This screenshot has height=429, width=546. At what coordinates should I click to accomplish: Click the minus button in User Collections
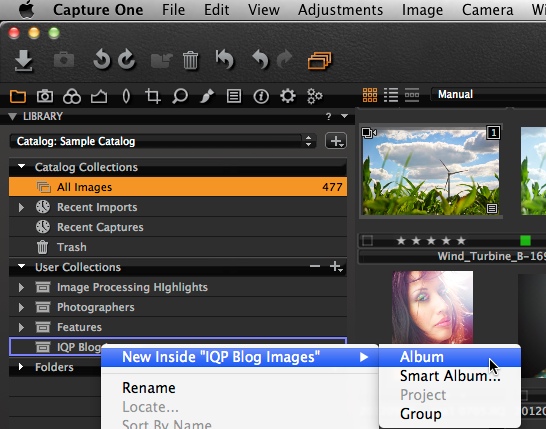[x=315, y=267]
